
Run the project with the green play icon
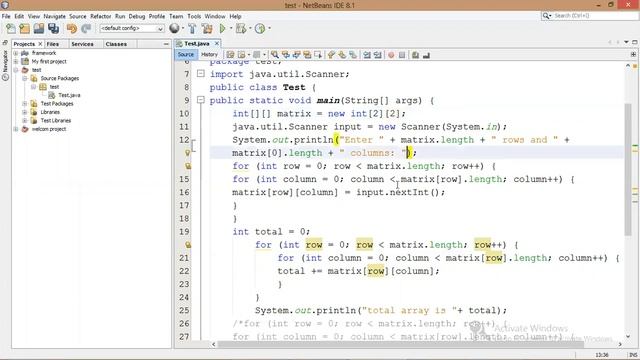point(222,28)
